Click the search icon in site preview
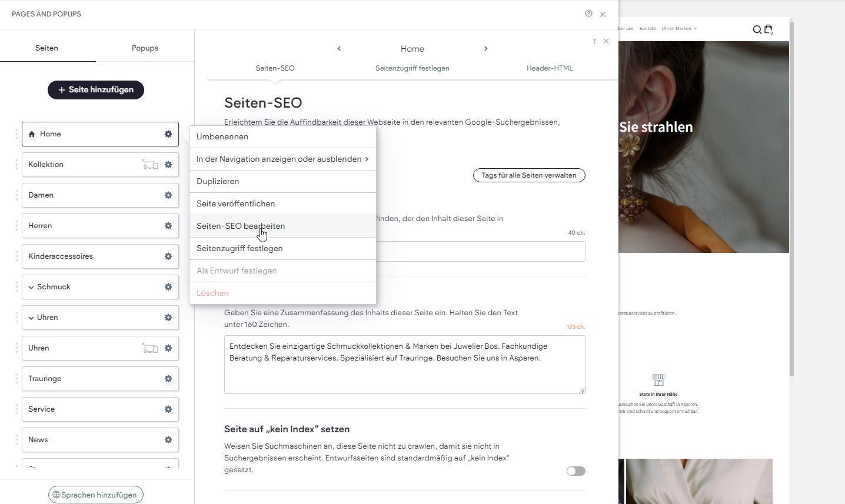Viewport: 845px width, 504px height. click(757, 29)
